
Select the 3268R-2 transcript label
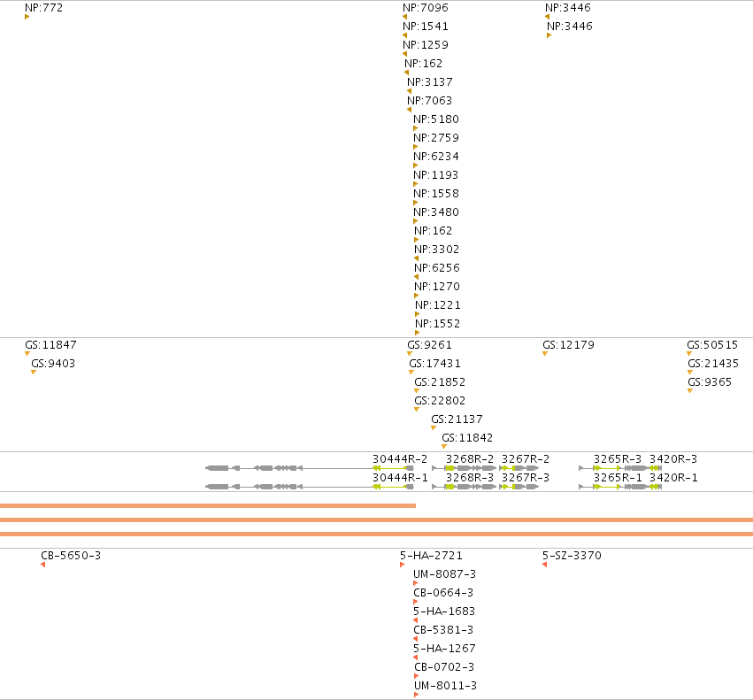pos(470,459)
